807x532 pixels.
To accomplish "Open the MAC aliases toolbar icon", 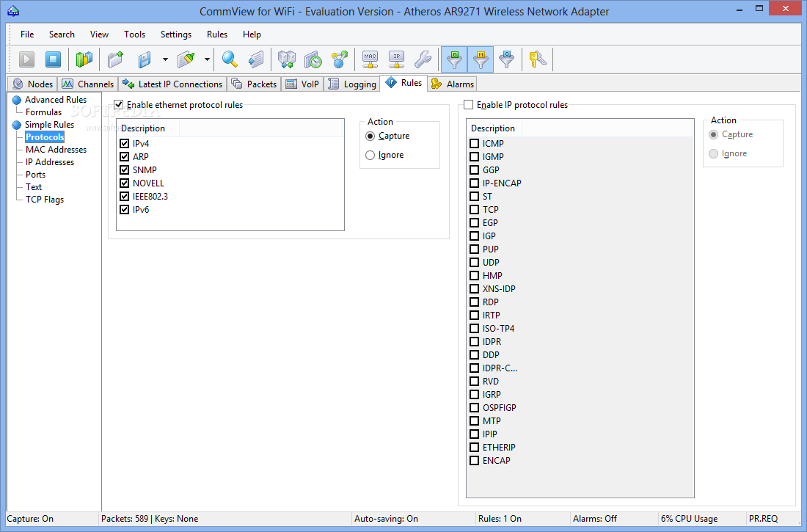I will [370, 59].
